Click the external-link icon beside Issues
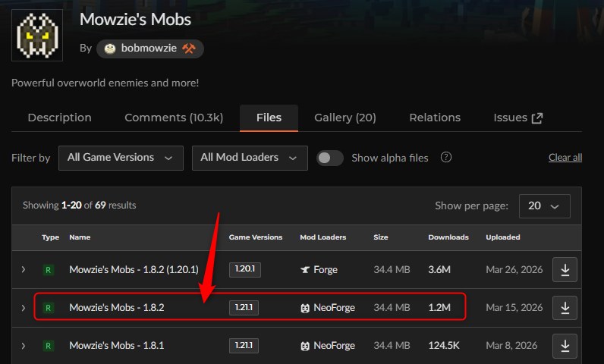604x364 pixels. pos(537,118)
